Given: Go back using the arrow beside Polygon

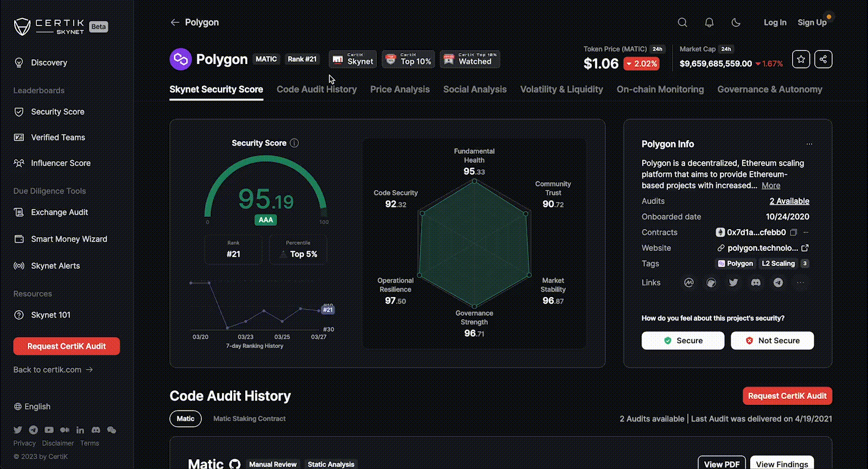Looking at the screenshot, I should (175, 22).
